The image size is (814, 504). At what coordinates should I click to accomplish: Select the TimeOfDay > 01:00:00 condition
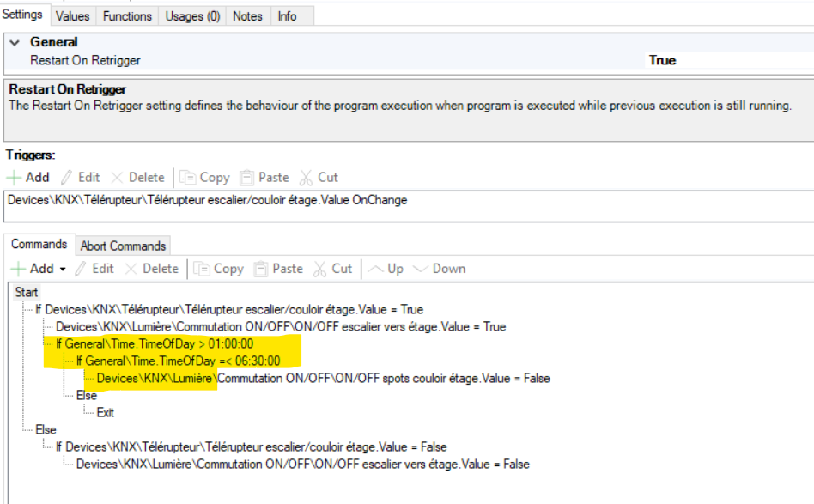155,343
